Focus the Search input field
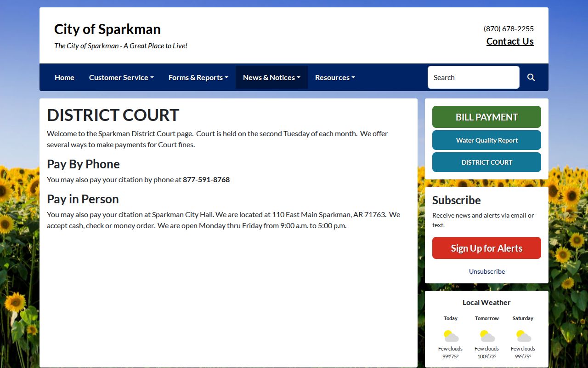 point(474,77)
